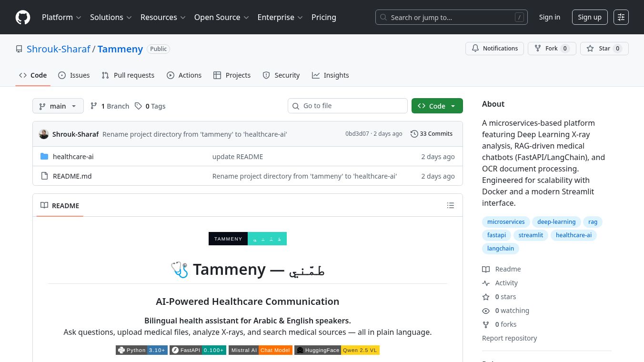Viewport: 644px width, 362px height.
Task: Expand the green Code dropdown arrow
Action: pyautogui.click(x=453, y=106)
